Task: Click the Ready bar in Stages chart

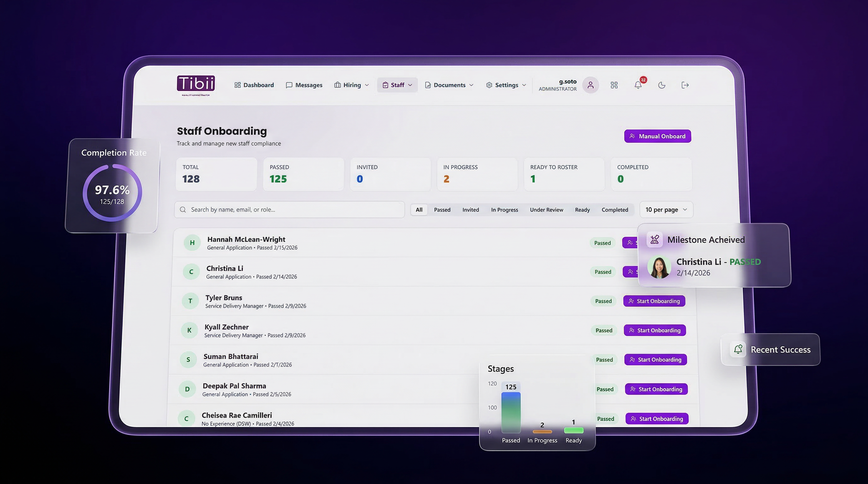Action: click(573, 430)
